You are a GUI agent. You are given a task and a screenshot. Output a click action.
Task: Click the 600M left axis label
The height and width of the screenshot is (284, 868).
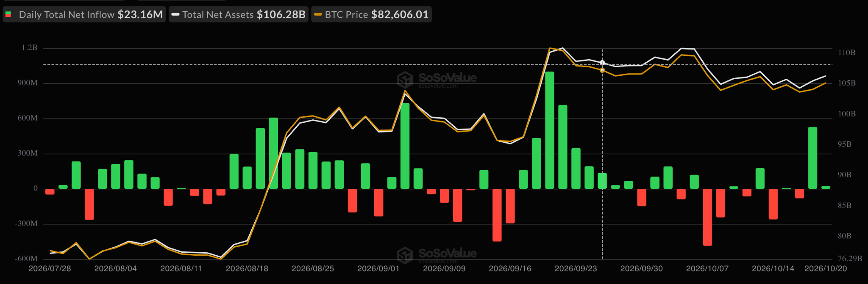tap(28, 118)
